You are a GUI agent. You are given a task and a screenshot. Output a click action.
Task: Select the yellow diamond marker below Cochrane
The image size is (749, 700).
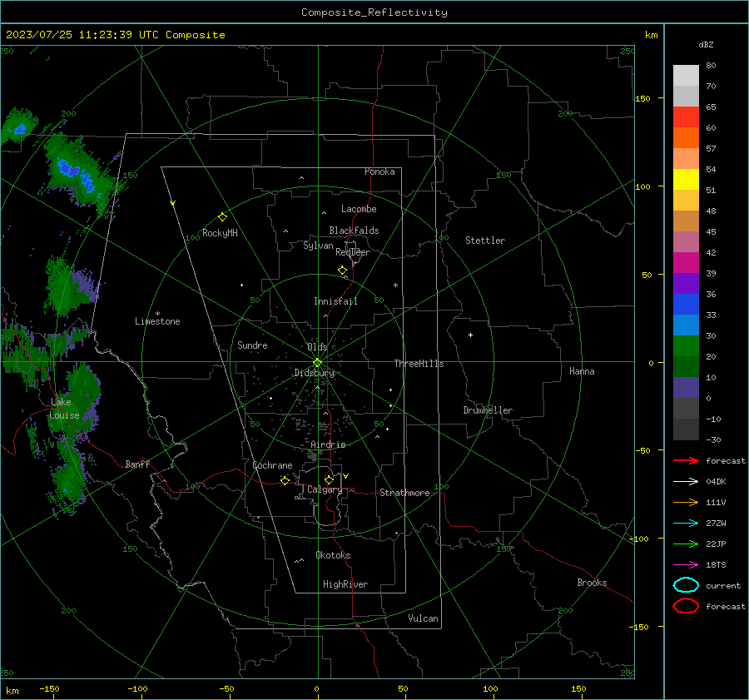tap(285, 480)
